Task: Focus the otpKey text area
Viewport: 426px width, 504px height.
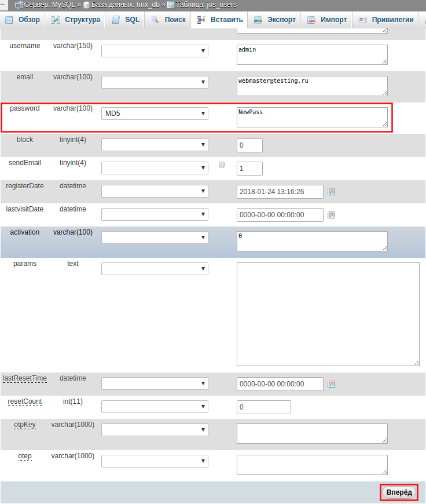Action: click(312, 433)
